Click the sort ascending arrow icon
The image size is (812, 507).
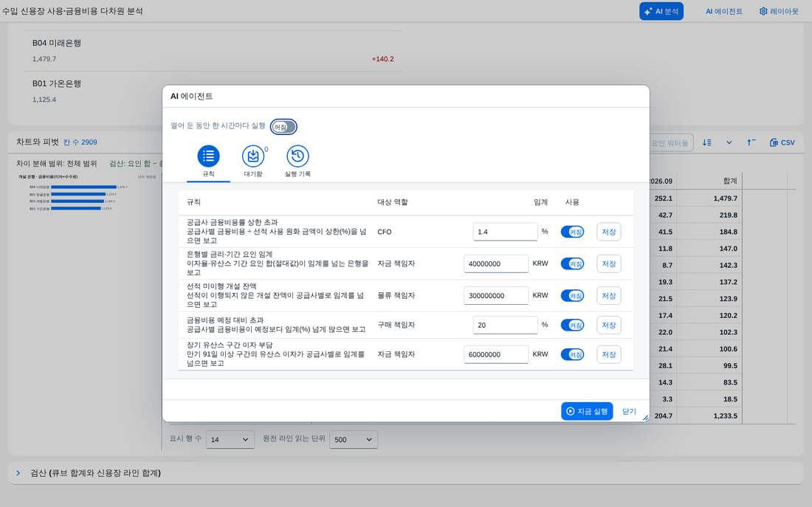click(x=751, y=142)
